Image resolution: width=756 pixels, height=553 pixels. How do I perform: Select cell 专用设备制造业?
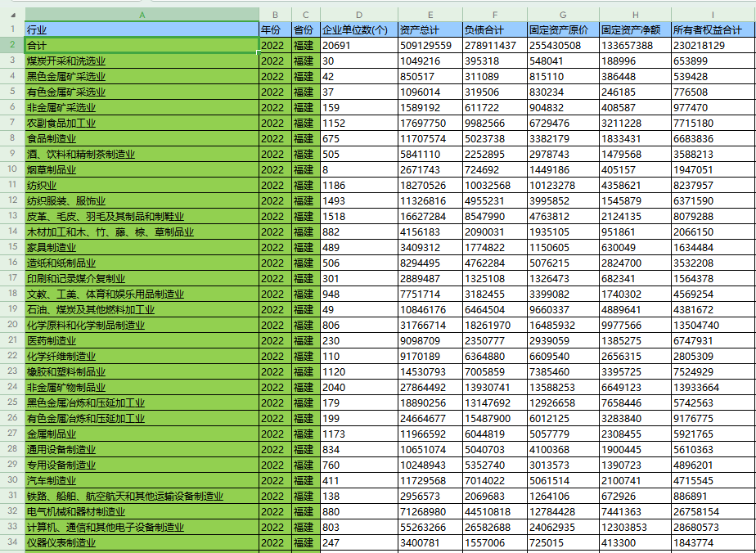(142, 465)
